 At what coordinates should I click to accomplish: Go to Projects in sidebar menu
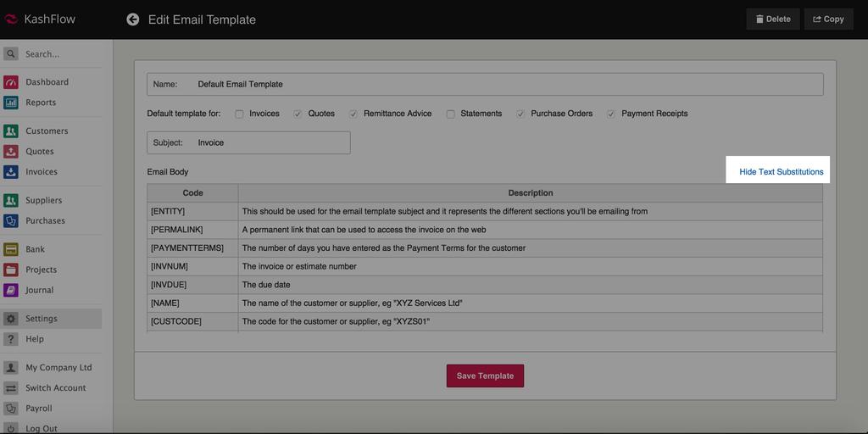click(41, 270)
